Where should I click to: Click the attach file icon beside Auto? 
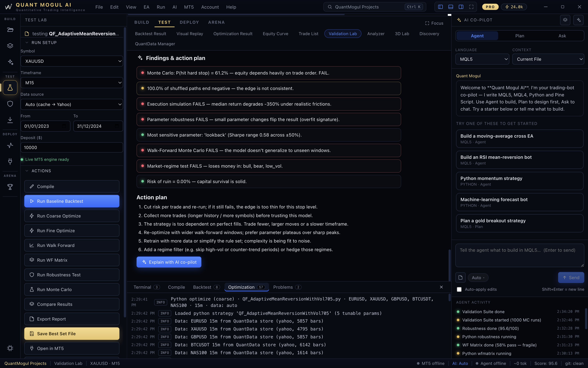pyautogui.click(x=460, y=277)
